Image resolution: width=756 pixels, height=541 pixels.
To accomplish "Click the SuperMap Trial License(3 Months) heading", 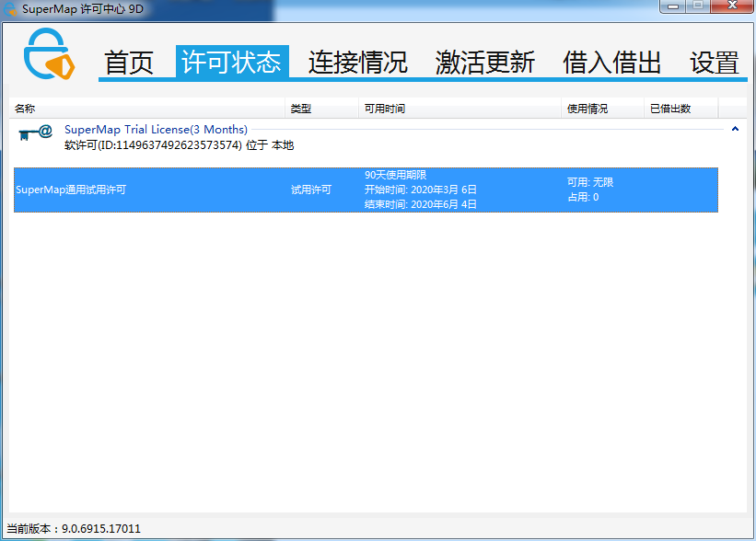I will coord(156,130).
